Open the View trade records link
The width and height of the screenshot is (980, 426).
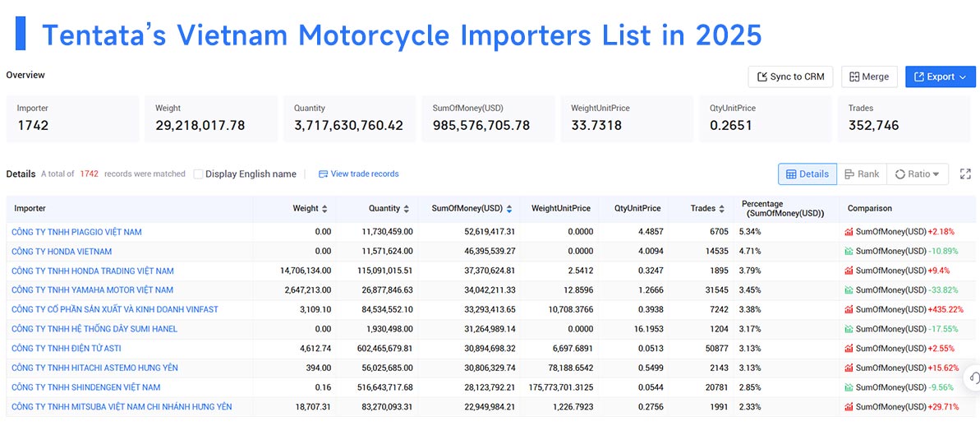(x=365, y=174)
